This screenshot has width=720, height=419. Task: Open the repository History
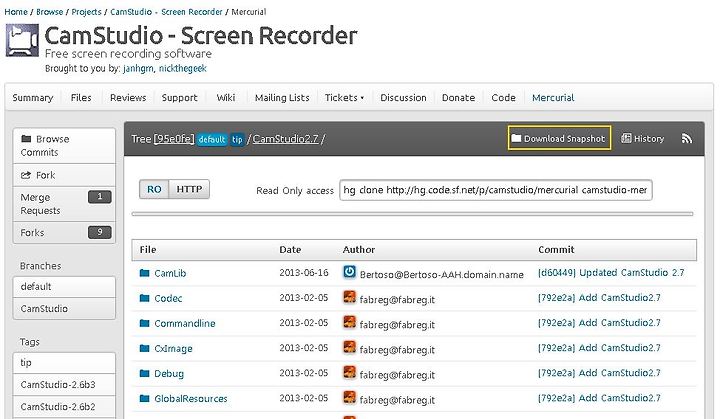(643, 138)
